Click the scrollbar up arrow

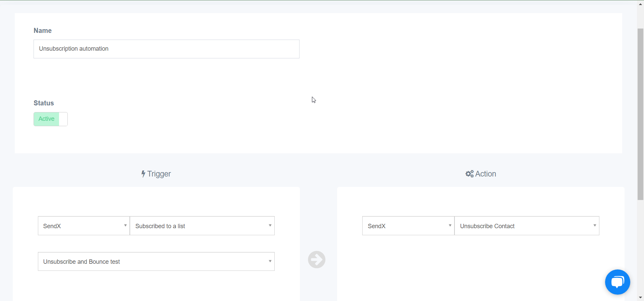(640, 4)
